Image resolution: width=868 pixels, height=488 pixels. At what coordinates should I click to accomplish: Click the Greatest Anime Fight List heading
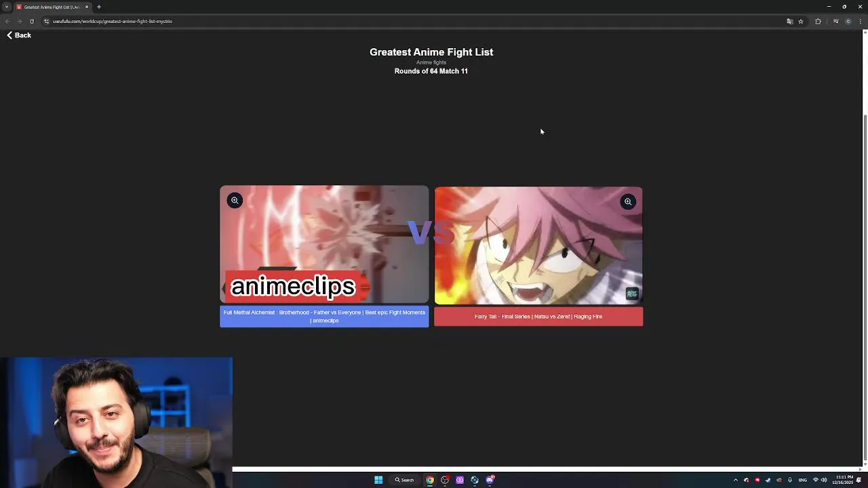pos(431,52)
